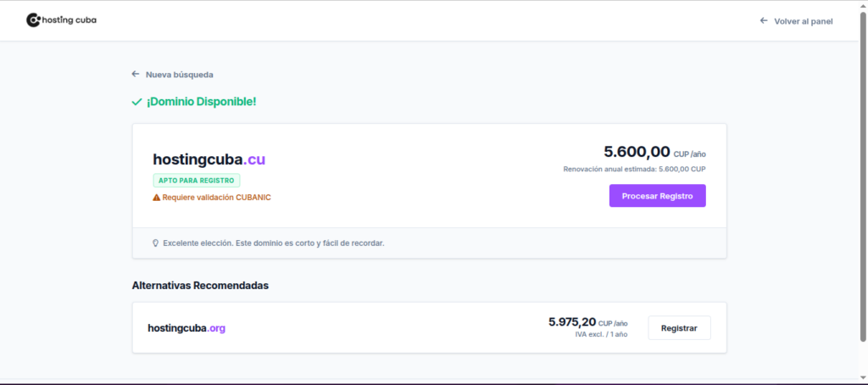Start a Nueva búsqueda

coord(179,75)
